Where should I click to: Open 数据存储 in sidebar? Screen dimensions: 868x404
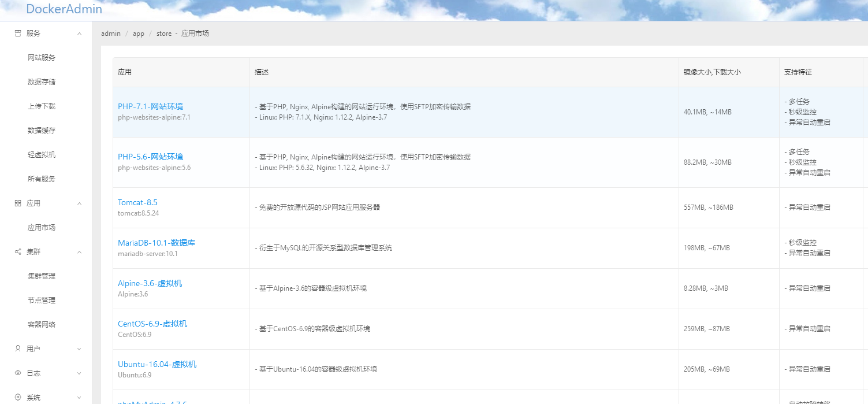(42, 82)
